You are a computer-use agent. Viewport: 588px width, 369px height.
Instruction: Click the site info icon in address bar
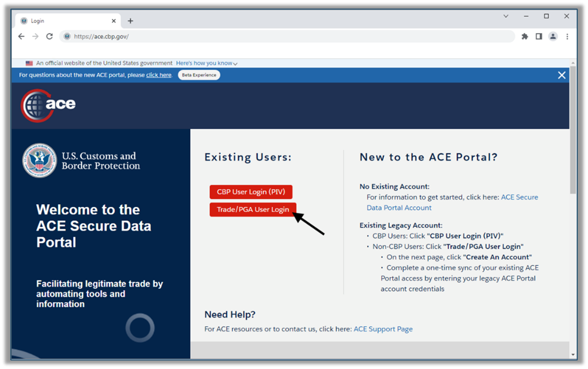67,36
